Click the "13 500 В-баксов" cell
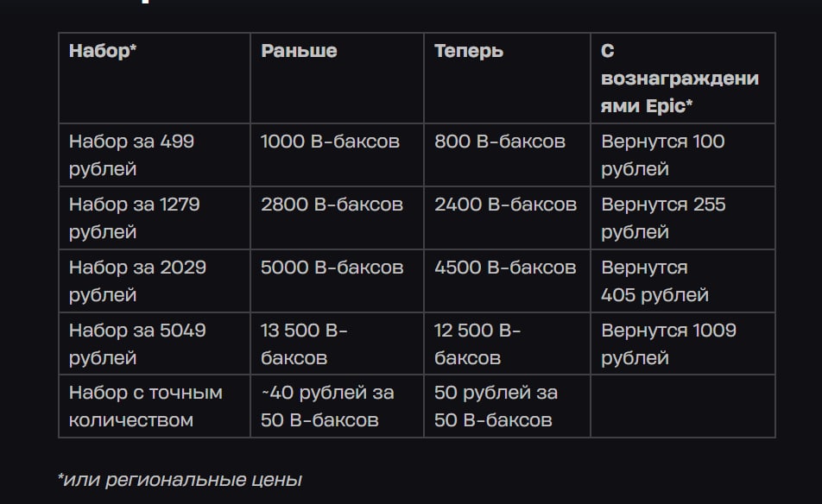Image resolution: width=822 pixels, height=504 pixels. click(304, 343)
